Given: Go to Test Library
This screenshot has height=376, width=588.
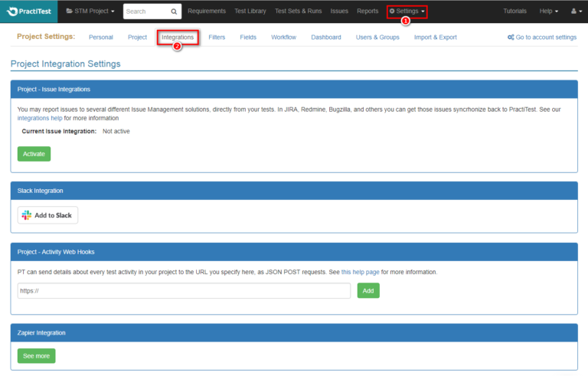Looking at the screenshot, I should point(250,11).
